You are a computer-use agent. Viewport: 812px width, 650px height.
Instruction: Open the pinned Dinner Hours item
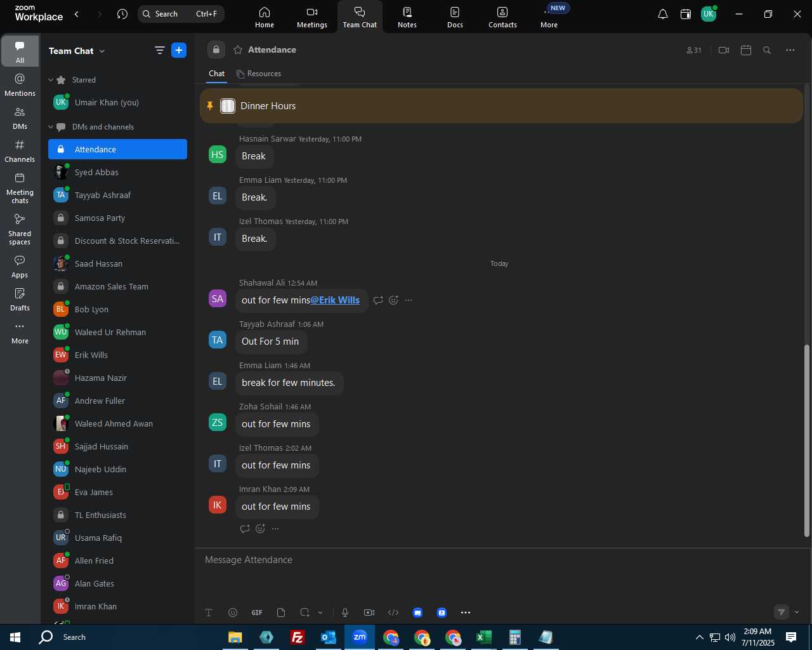tap(501, 106)
